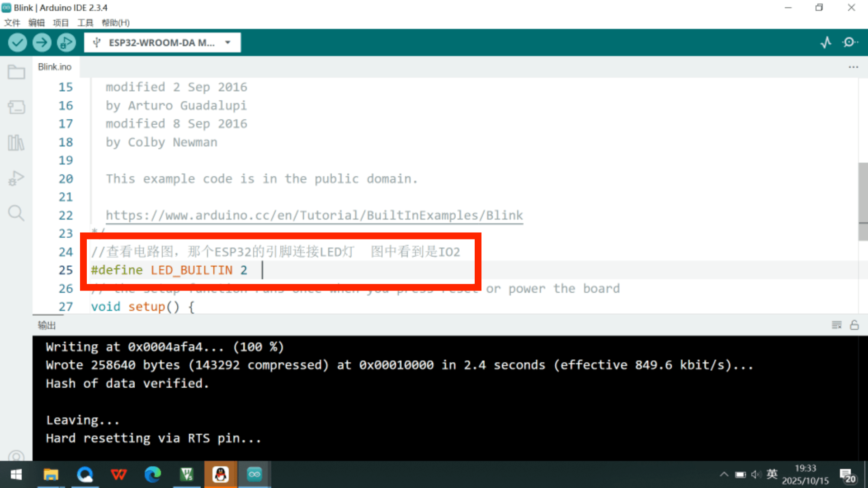The height and width of the screenshot is (488, 868).
Task: Open Microsoft Edge from the taskbar
Action: click(152, 474)
